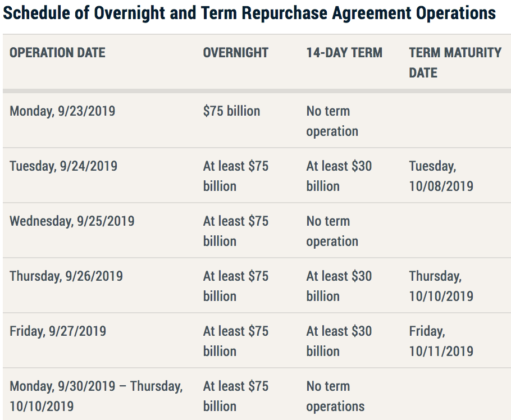Click the OPERATION DATE column header
511x420 pixels.
tap(57, 53)
